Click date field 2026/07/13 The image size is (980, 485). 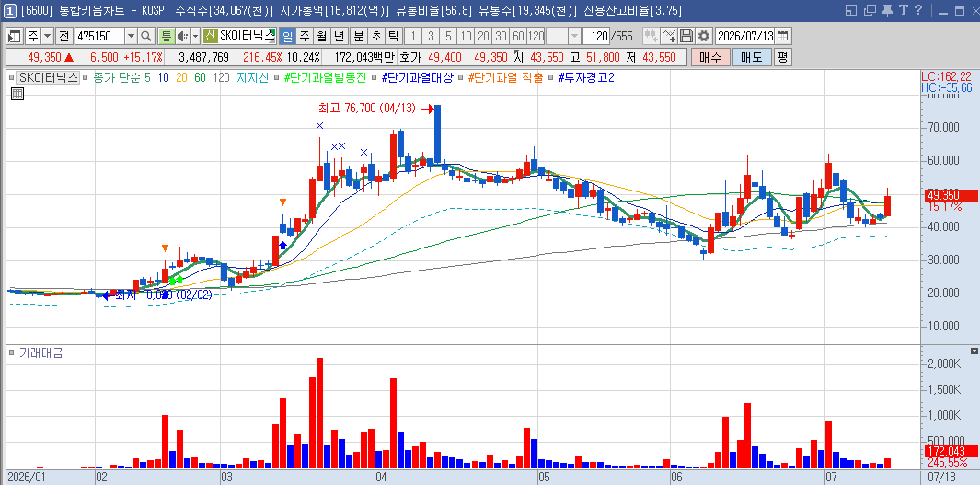tap(744, 36)
